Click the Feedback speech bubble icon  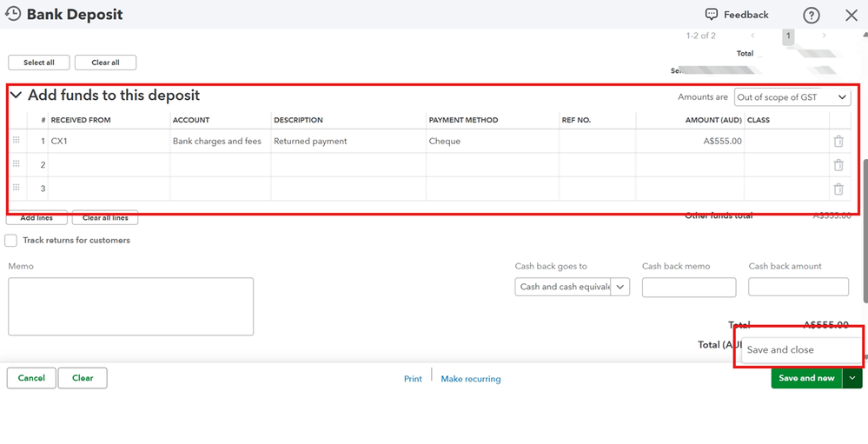pos(712,15)
